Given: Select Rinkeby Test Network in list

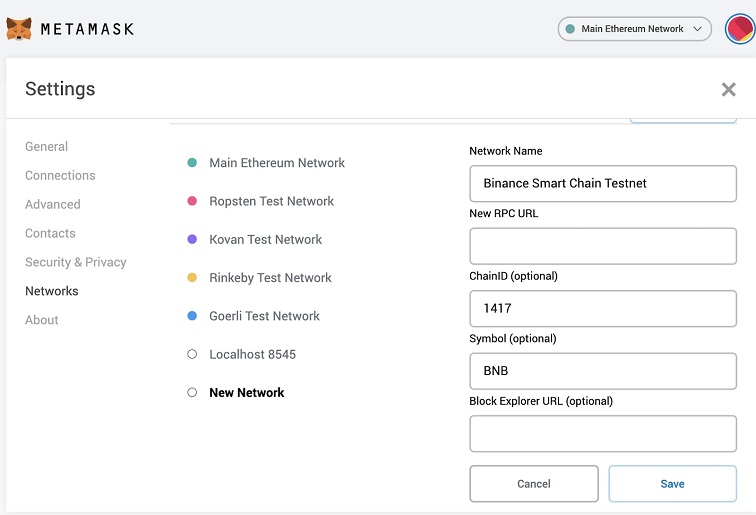Looking at the screenshot, I should click(270, 278).
